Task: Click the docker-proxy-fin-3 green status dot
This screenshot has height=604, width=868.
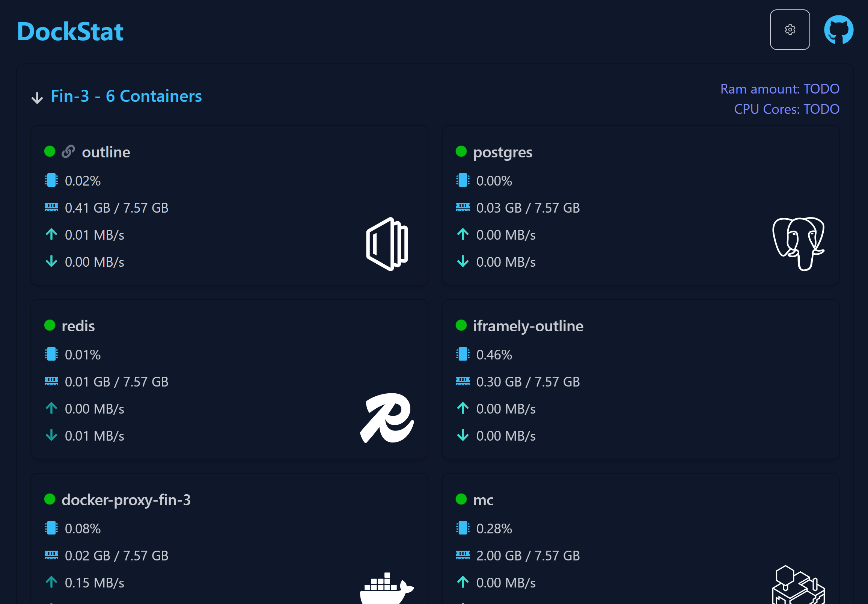Action: [x=50, y=499]
